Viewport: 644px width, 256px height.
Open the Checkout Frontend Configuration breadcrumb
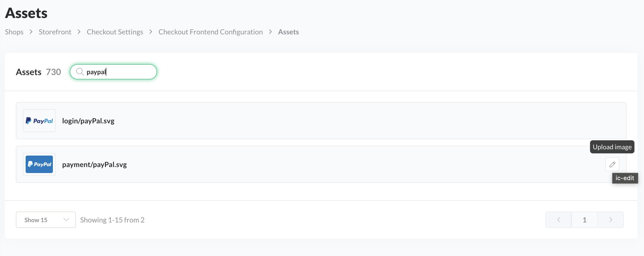210,32
